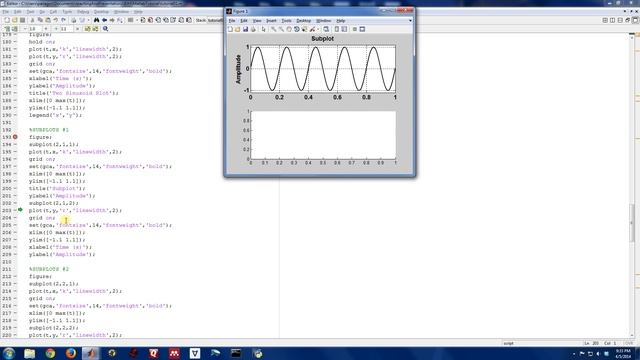Screen dimensions: 640x360
Task: Select Data Cursor tool in Figure 1
Action: (304, 29)
